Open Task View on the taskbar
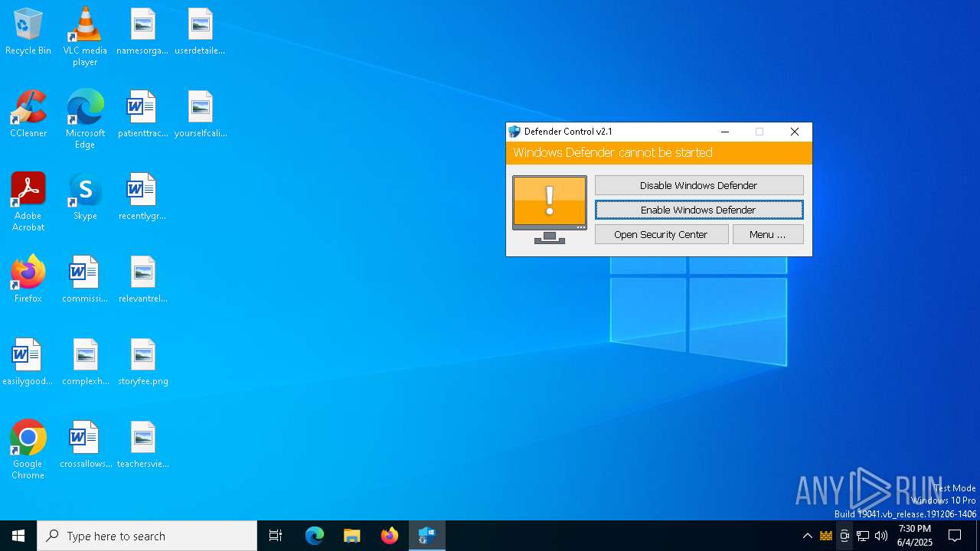Screen dimensions: 980x551 [276, 536]
